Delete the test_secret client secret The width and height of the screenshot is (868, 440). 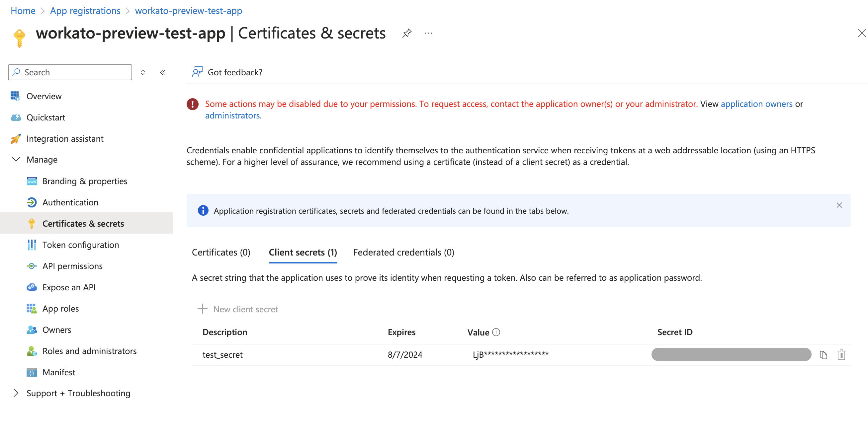(841, 354)
